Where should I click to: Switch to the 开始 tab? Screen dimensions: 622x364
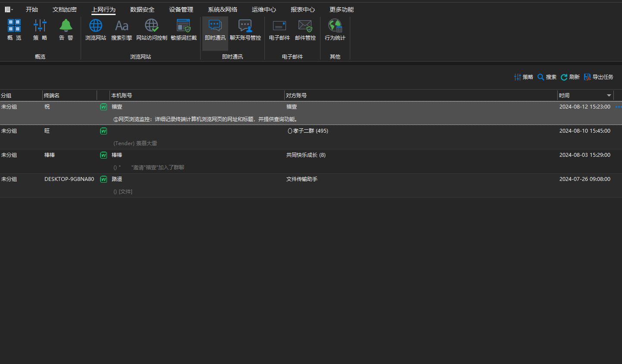32,9
